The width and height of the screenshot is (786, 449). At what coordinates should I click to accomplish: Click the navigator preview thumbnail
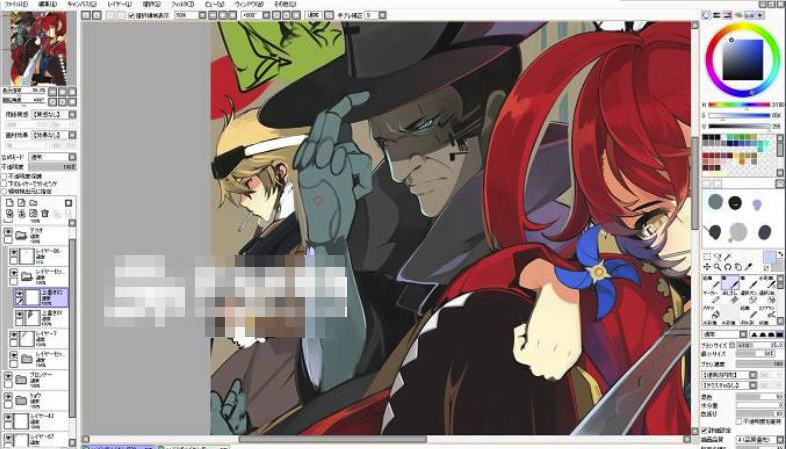38,48
